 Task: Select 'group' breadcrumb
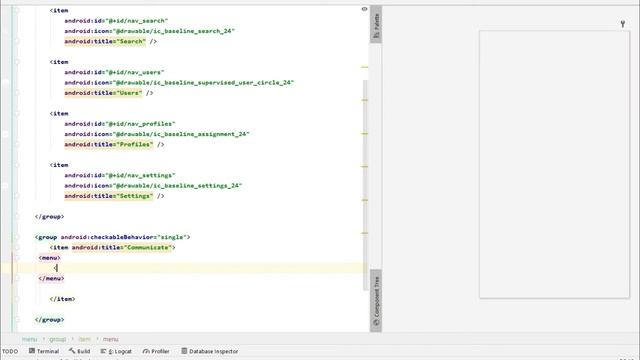click(58, 339)
